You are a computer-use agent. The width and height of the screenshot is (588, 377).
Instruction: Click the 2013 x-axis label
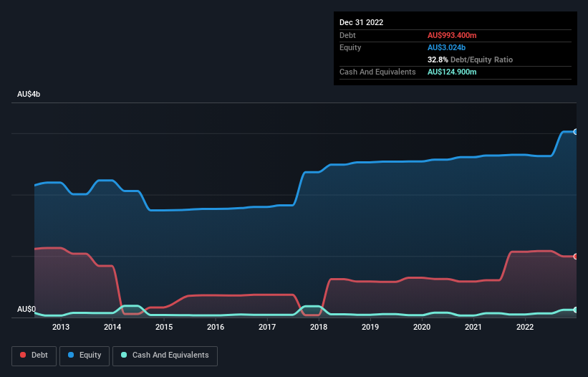[61, 327]
